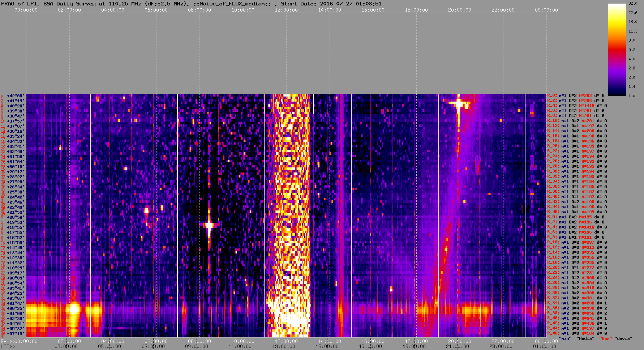
Task: Click the UTC tick label 09:00:00
Action: click(x=197, y=346)
